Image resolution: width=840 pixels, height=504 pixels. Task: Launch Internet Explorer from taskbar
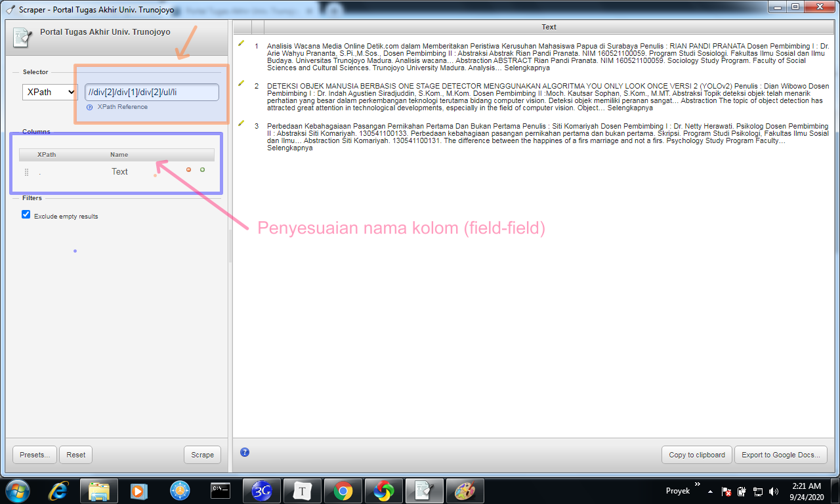[59, 491]
